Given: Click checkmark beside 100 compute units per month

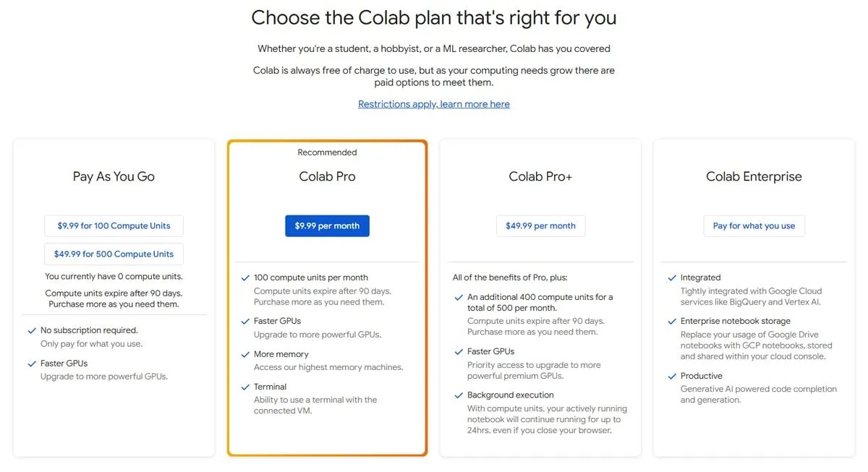Looking at the screenshot, I should [245, 278].
